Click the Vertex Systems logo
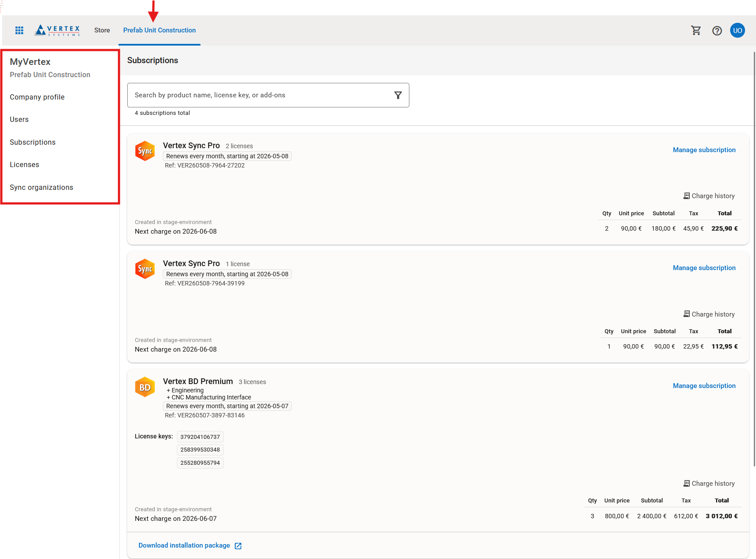 pos(57,30)
